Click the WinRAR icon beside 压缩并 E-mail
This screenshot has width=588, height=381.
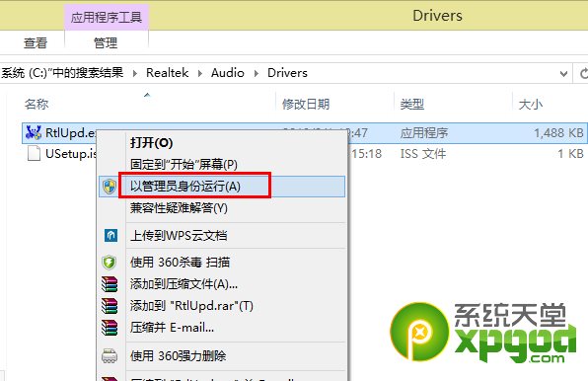[x=110, y=328]
